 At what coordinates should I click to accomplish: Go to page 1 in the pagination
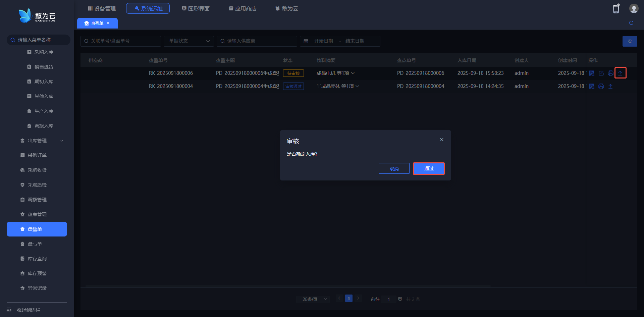click(x=349, y=298)
